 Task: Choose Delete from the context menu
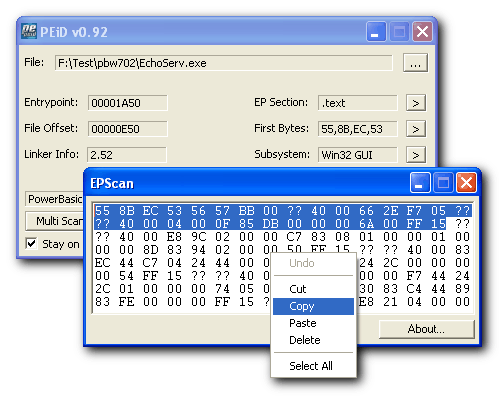pyautogui.click(x=313, y=340)
